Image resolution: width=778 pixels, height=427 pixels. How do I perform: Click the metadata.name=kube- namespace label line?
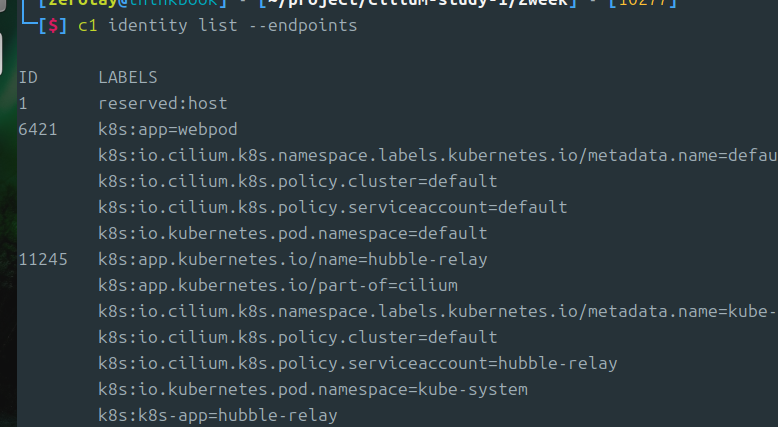tap(438, 311)
